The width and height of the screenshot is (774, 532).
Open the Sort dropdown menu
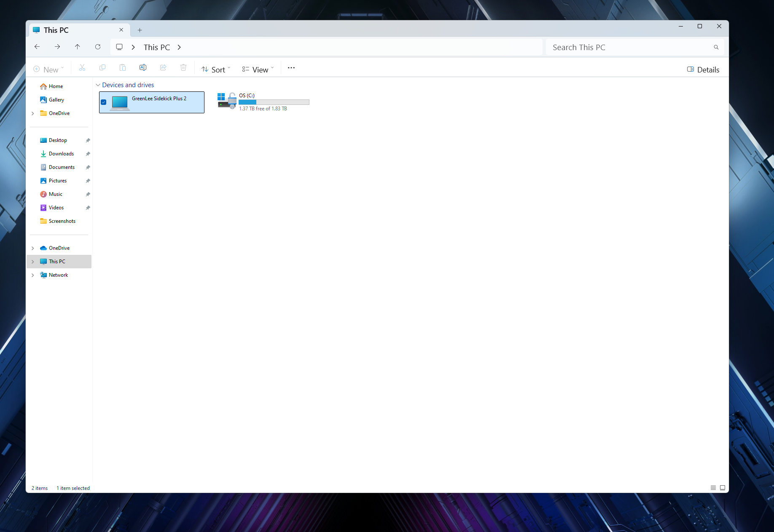216,70
